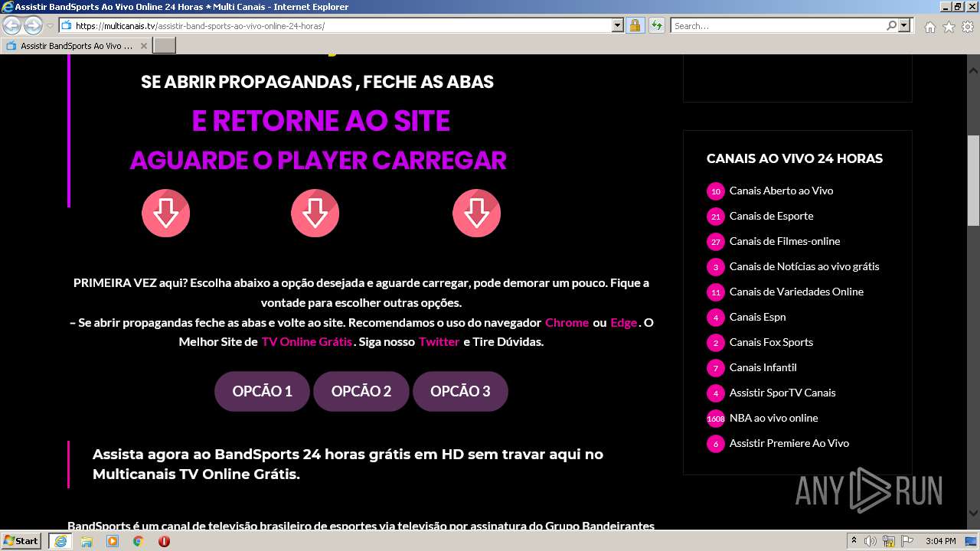
Task: Click the IE Forward navigation button
Action: coord(33,26)
